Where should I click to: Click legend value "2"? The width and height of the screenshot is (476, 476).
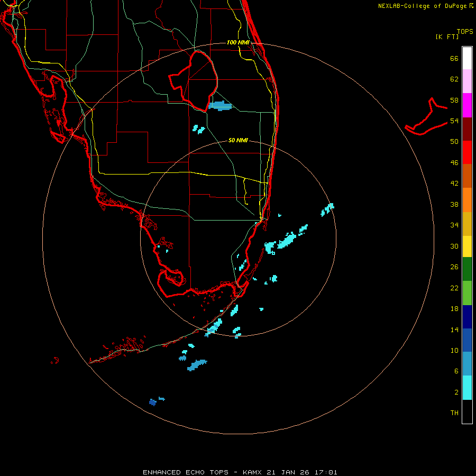(456, 392)
